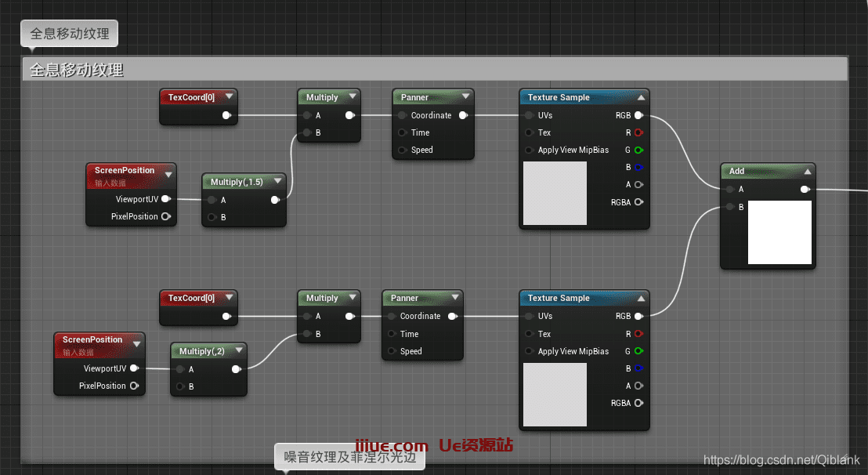Click the B input pin on the Add node

click(x=730, y=207)
